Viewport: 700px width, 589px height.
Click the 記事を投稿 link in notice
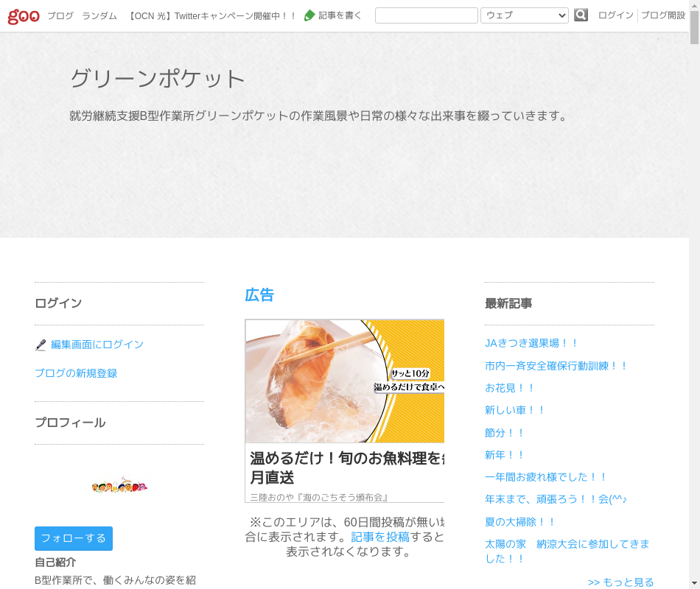coord(380,537)
